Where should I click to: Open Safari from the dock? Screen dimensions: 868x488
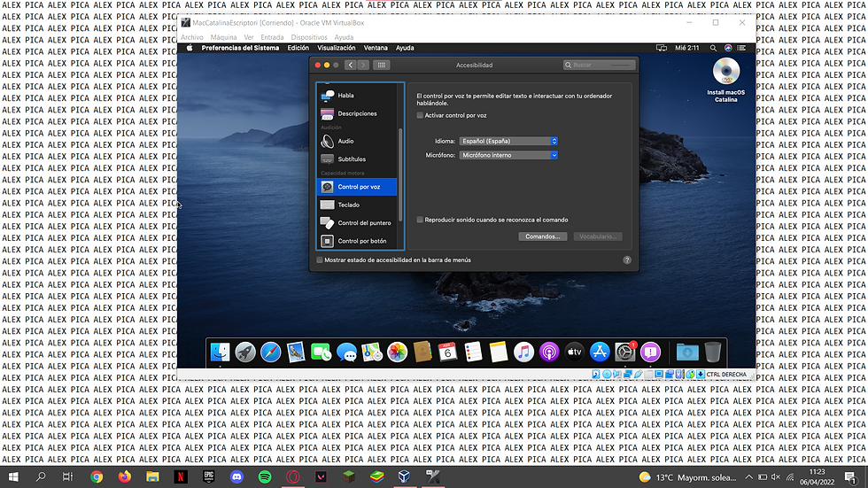pyautogui.click(x=271, y=352)
